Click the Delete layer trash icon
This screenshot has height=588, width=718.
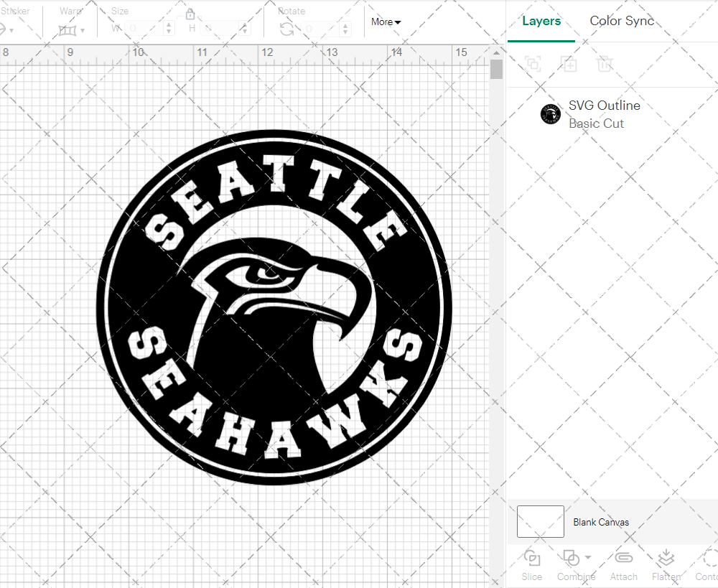tap(605, 64)
